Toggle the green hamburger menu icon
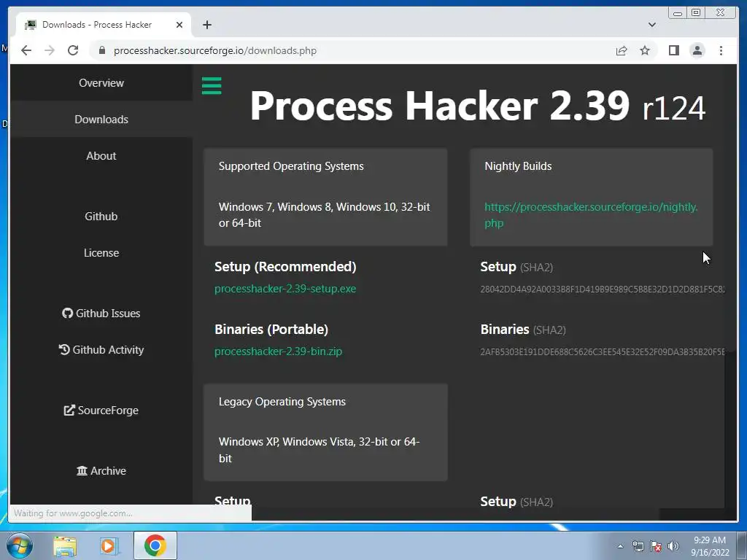This screenshot has height=560, width=747. coord(212,86)
